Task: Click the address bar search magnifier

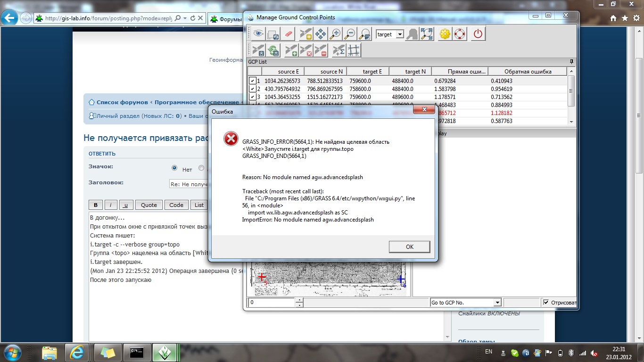Action: (x=178, y=18)
